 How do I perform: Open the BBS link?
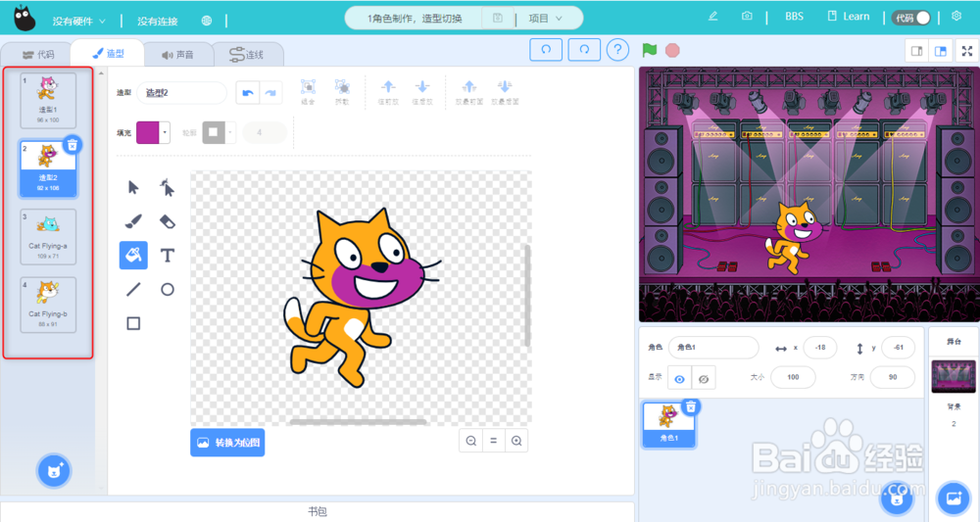(x=795, y=17)
